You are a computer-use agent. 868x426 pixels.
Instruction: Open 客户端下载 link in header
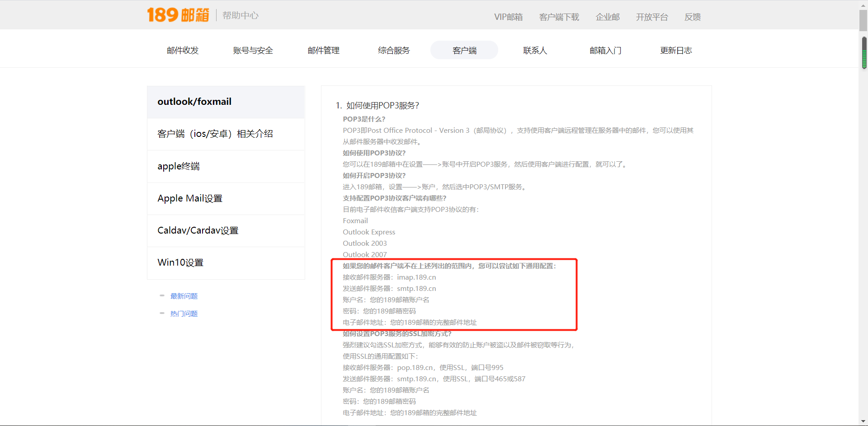pyautogui.click(x=559, y=17)
